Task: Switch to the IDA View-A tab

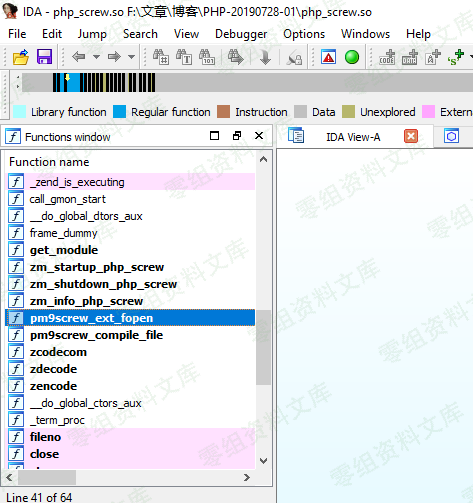Action: coord(353,137)
